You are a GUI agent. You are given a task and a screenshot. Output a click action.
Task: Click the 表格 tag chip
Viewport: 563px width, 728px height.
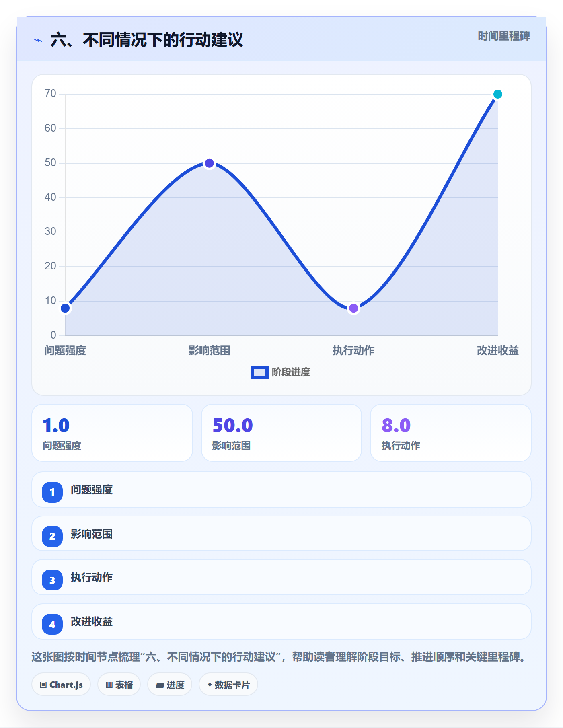pos(119,685)
